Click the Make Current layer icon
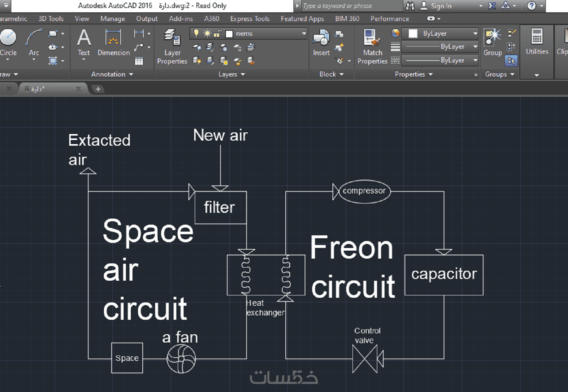The height and width of the screenshot is (392, 568). pyautogui.click(x=251, y=47)
